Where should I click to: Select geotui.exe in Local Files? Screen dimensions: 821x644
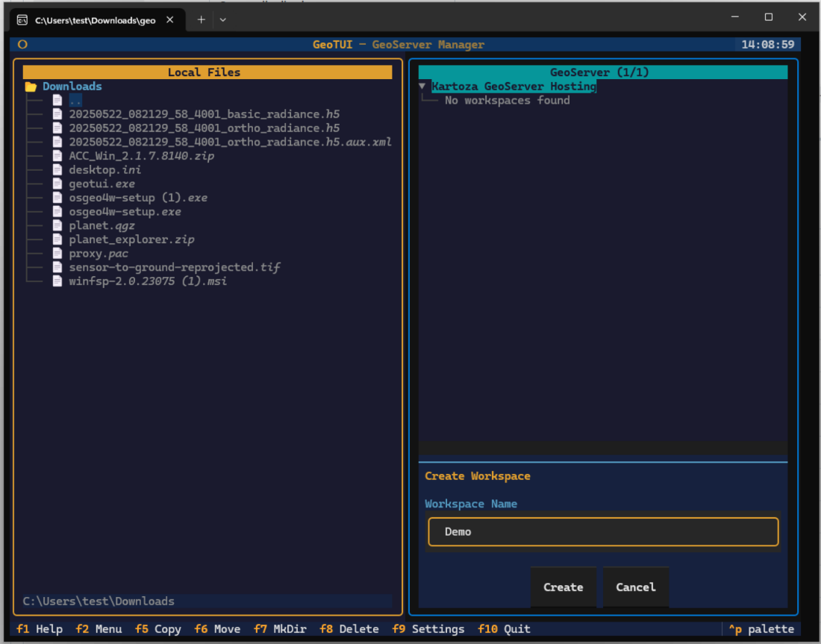coord(102,184)
